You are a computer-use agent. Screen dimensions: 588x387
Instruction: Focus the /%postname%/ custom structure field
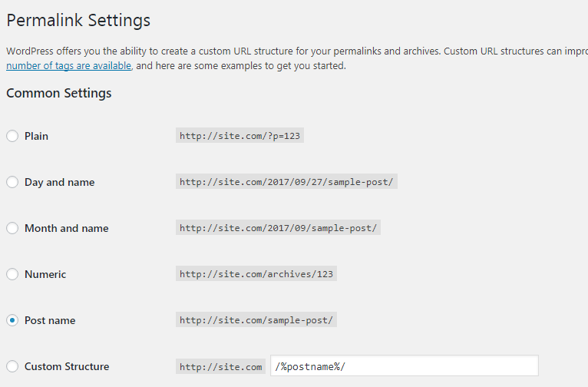[405, 366]
